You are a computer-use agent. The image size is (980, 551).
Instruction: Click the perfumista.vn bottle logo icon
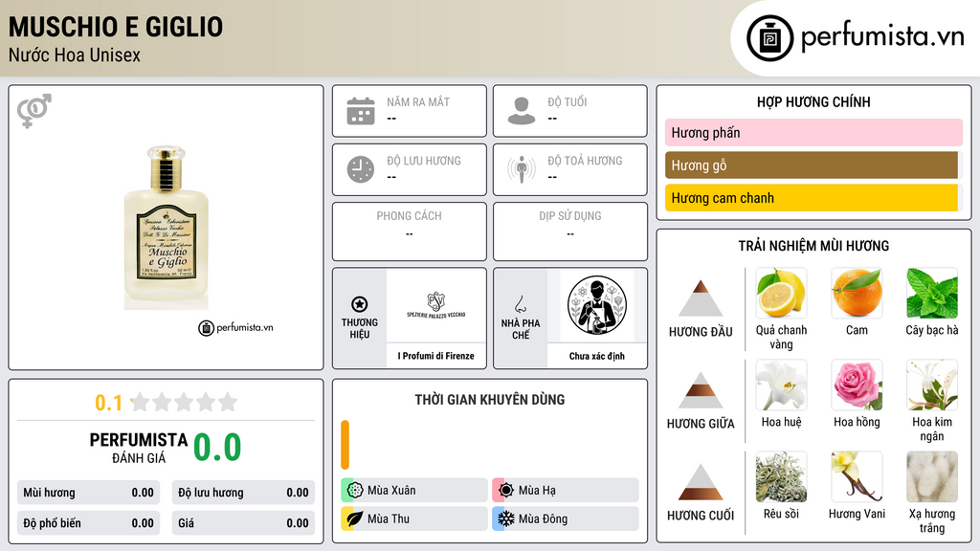click(x=769, y=38)
